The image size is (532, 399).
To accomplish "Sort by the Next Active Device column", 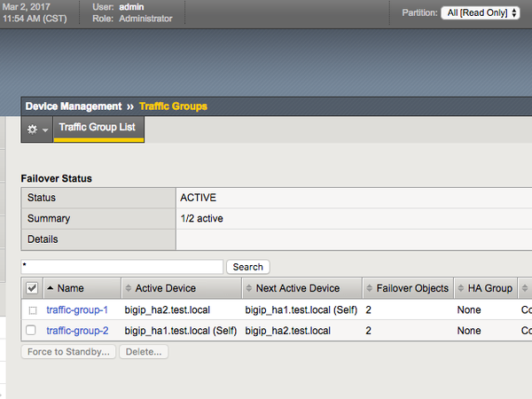I will click(297, 289).
